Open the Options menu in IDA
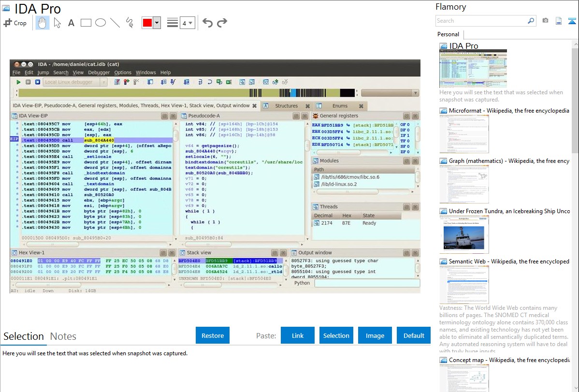The height and width of the screenshot is (392, 579). [123, 73]
